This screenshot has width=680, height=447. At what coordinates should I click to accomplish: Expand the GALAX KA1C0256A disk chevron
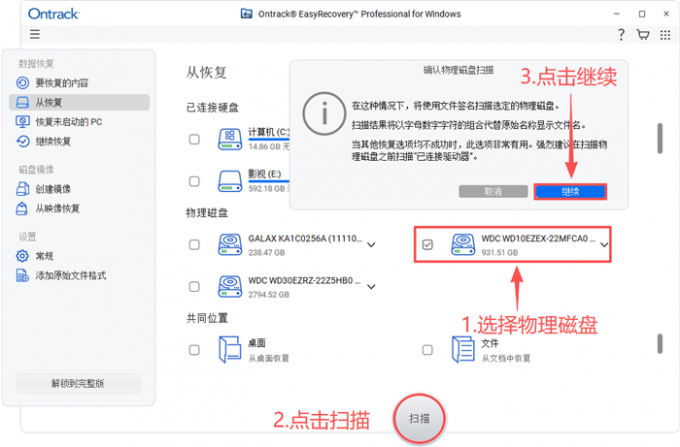(x=371, y=245)
